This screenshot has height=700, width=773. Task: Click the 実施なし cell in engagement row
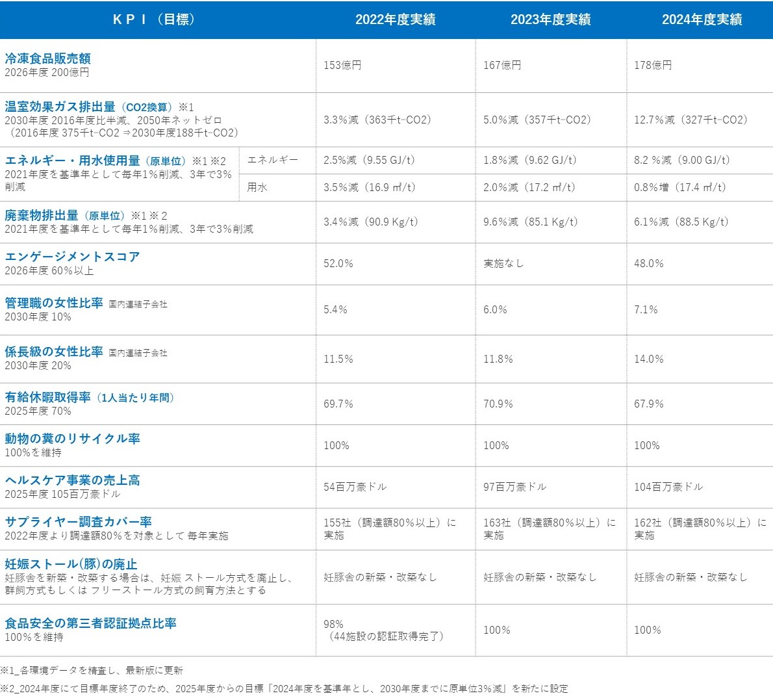pos(503,263)
